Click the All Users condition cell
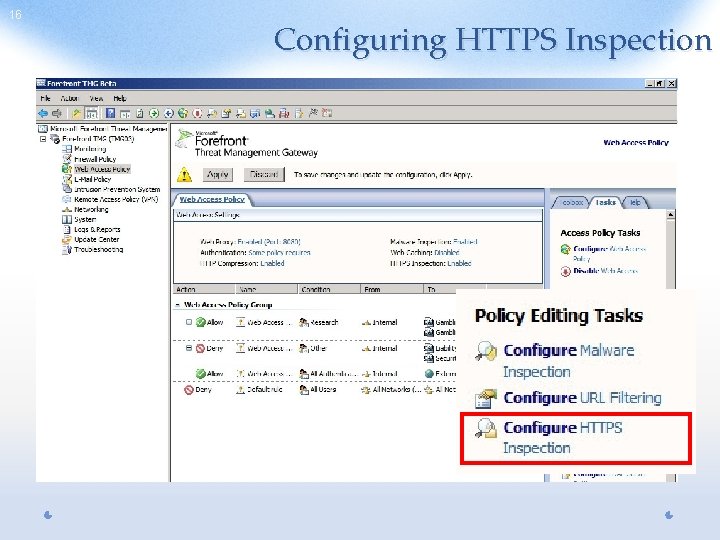The image size is (720, 540). pyautogui.click(x=323, y=390)
